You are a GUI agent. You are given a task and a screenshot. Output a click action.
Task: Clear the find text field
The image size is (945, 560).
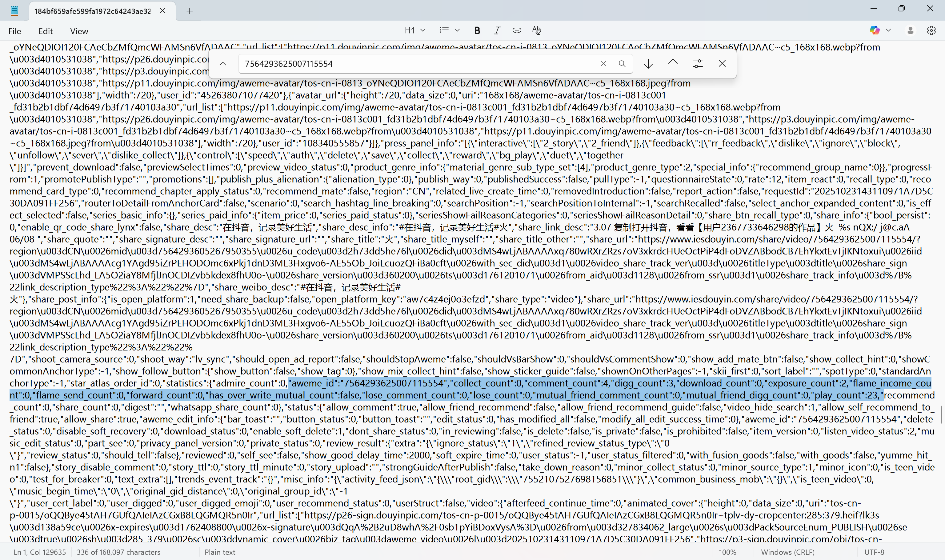click(603, 63)
